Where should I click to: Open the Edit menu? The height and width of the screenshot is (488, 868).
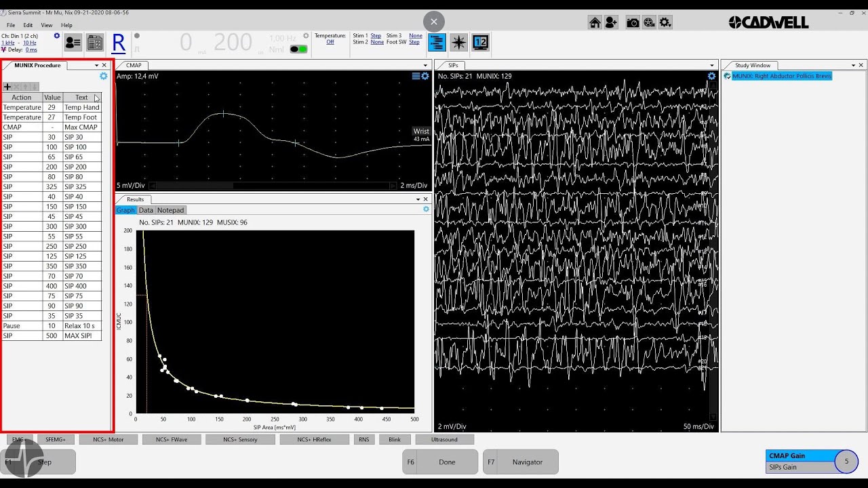28,25
